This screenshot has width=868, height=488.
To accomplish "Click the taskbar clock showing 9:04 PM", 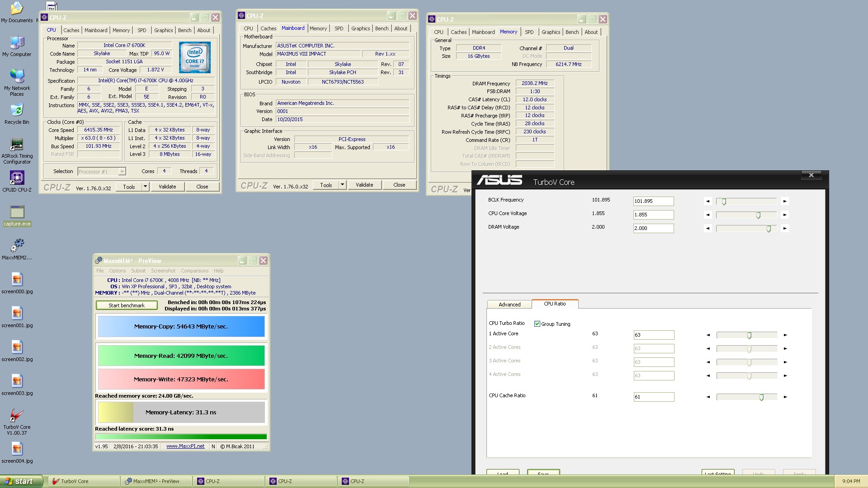I will tap(851, 481).
